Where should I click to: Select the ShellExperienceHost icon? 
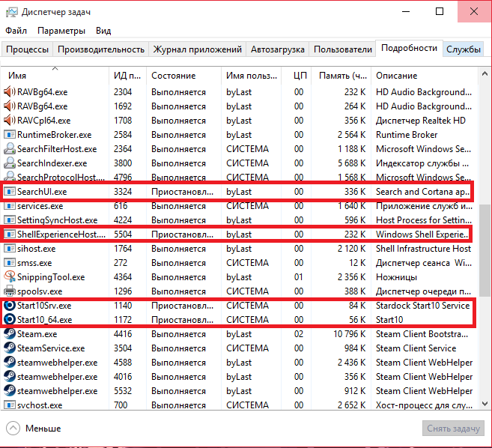click(x=10, y=234)
